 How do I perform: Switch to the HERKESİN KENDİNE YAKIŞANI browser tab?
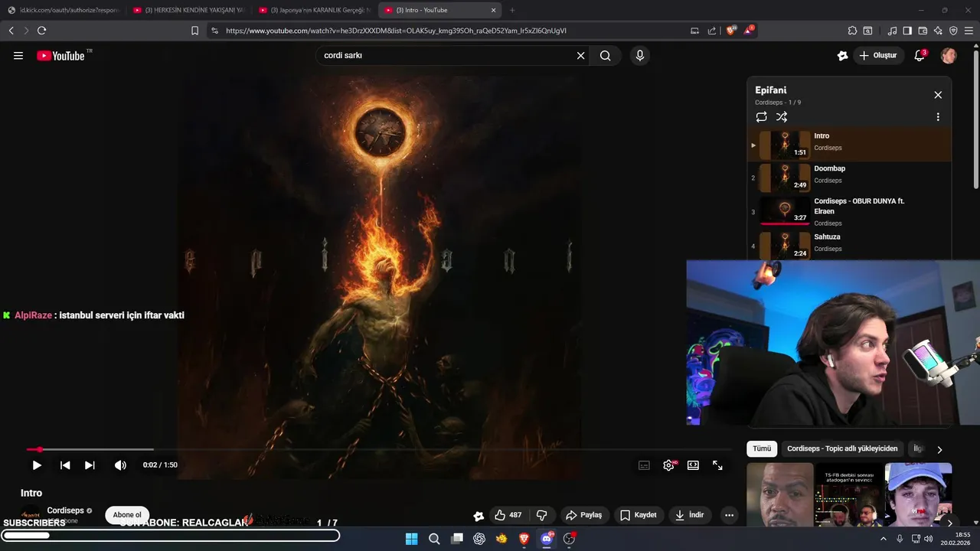[x=188, y=10]
